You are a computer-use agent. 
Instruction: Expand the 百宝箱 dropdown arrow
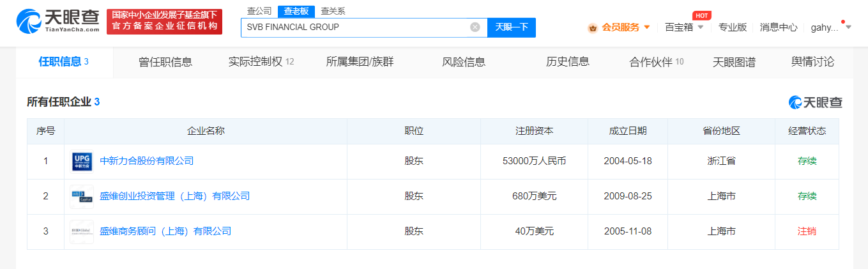701,27
